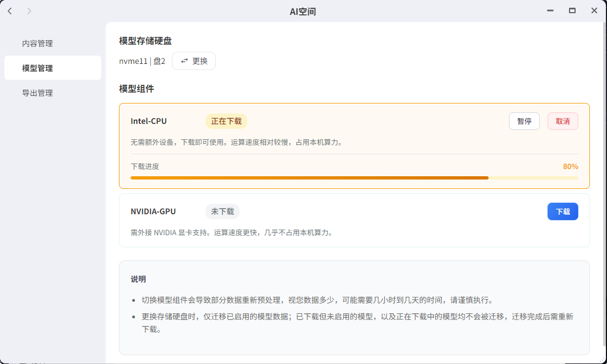Click the Intel-CPU description text

(x=236, y=142)
